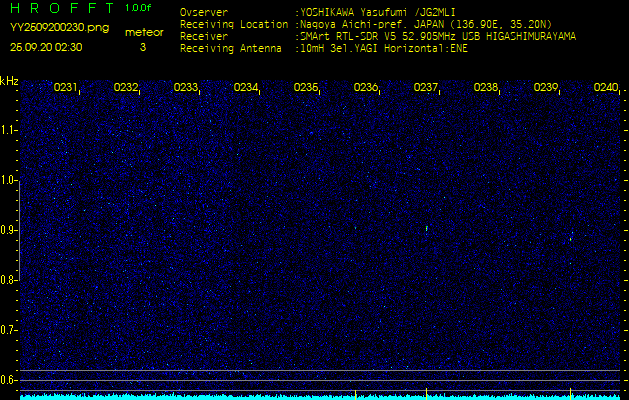Click the 0239 time marker
This screenshot has height=400, width=629.
(546, 88)
